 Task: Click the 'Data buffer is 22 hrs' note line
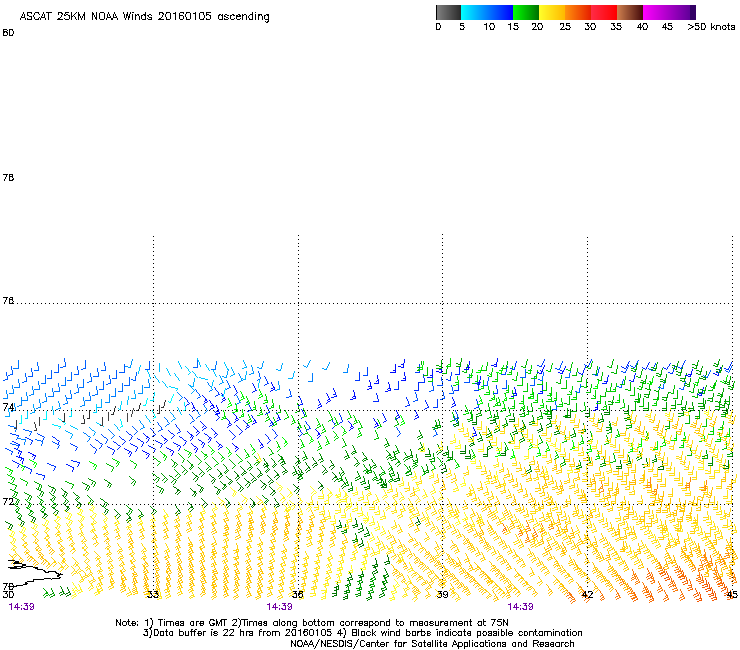362,633
